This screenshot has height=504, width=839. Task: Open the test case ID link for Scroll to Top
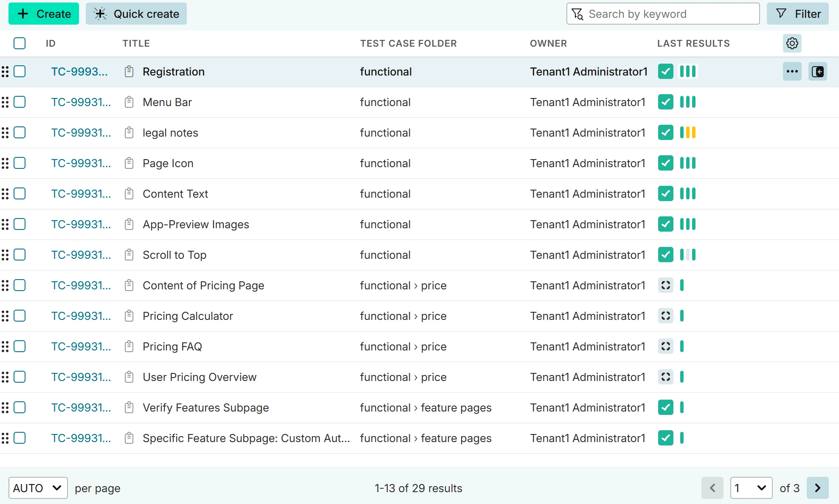pos(81,255)
